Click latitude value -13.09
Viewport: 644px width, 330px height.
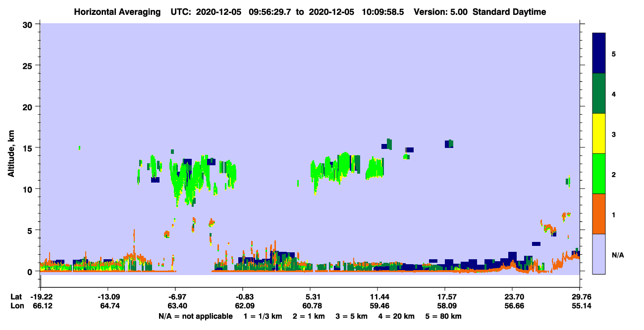click(x=108, y=297)
